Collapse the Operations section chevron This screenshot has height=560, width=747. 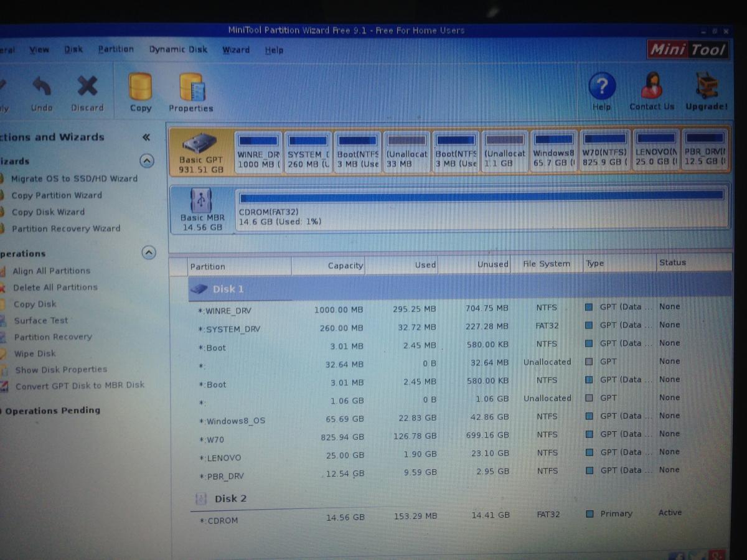click(x=148, y=253)
